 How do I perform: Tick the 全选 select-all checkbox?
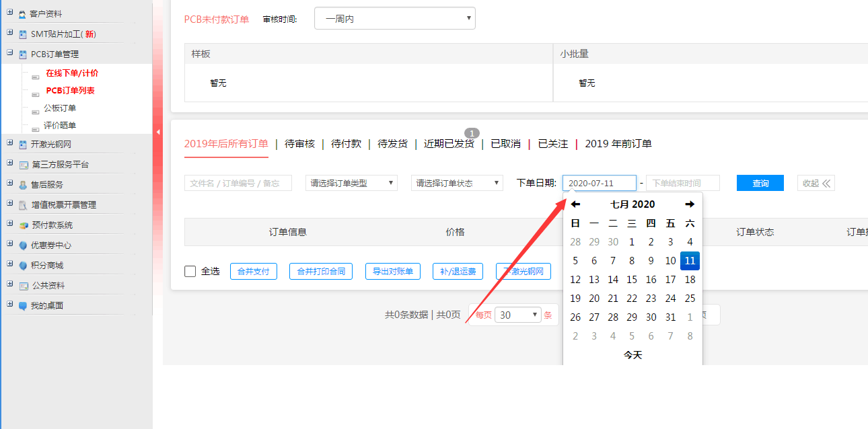[190, 271]
